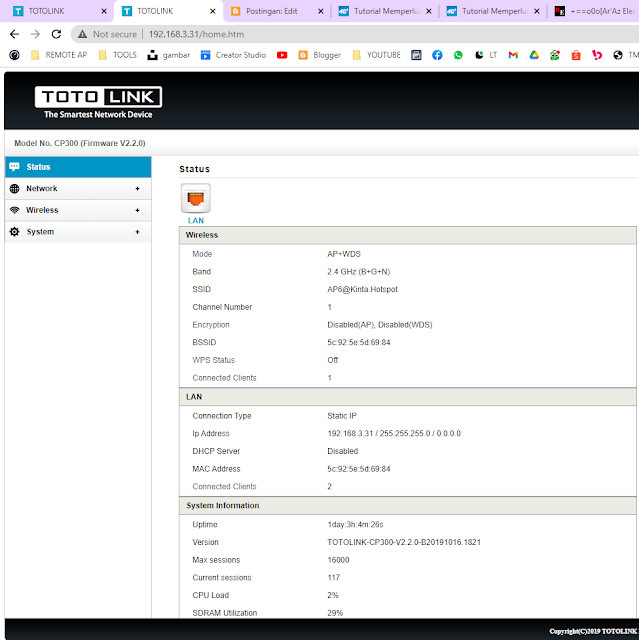Click the max sessions value 16000

[338, 560]
